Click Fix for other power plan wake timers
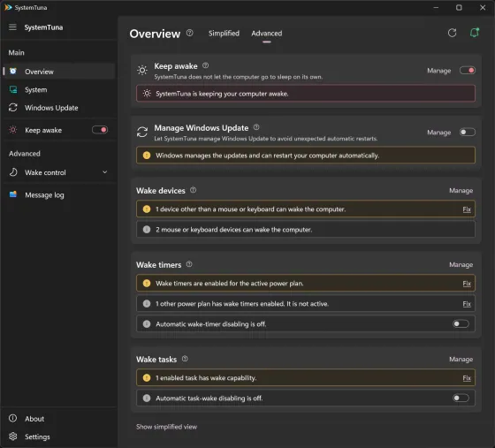 coord(467,304)
